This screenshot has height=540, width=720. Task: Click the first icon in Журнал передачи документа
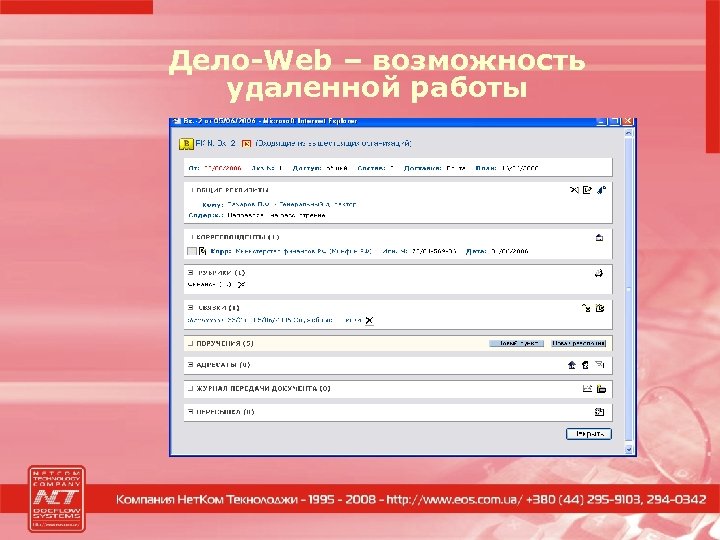pos(587,388)
